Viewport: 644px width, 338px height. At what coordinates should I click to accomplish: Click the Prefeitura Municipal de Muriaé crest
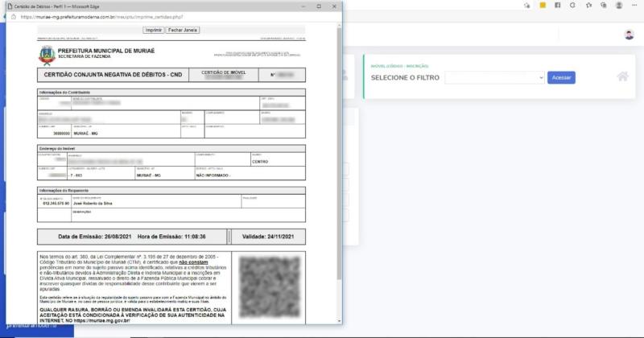coord(44,55)
